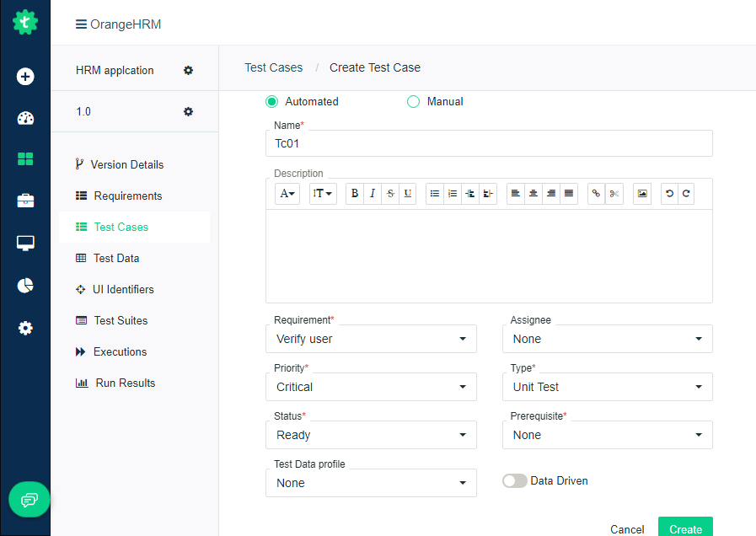Open Run Results menu item
The height and width of the screenshot is (536, 756).
(x=125, y=383)
